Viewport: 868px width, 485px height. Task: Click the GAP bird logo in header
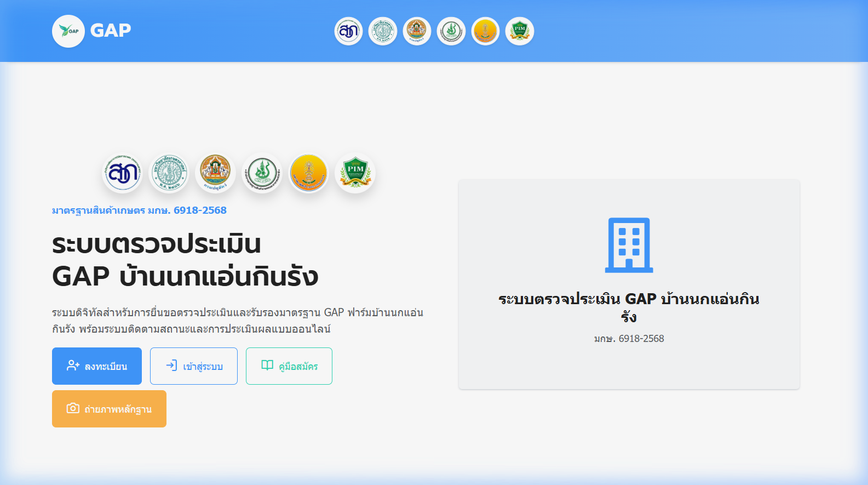[x=68, y=31]
